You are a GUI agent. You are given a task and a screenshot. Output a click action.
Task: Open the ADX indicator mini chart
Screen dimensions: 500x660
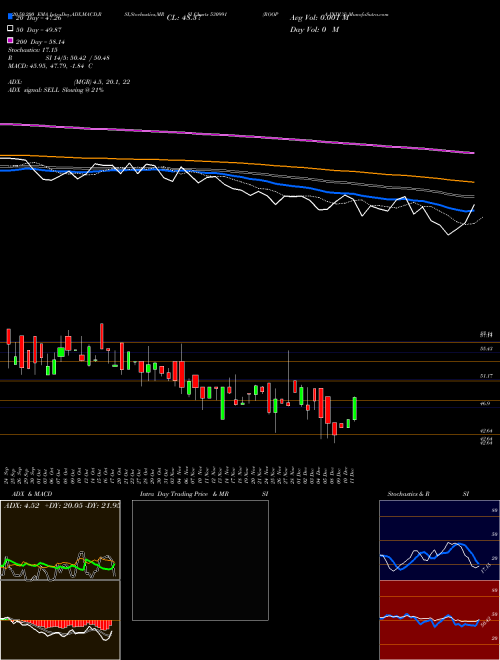60,540
